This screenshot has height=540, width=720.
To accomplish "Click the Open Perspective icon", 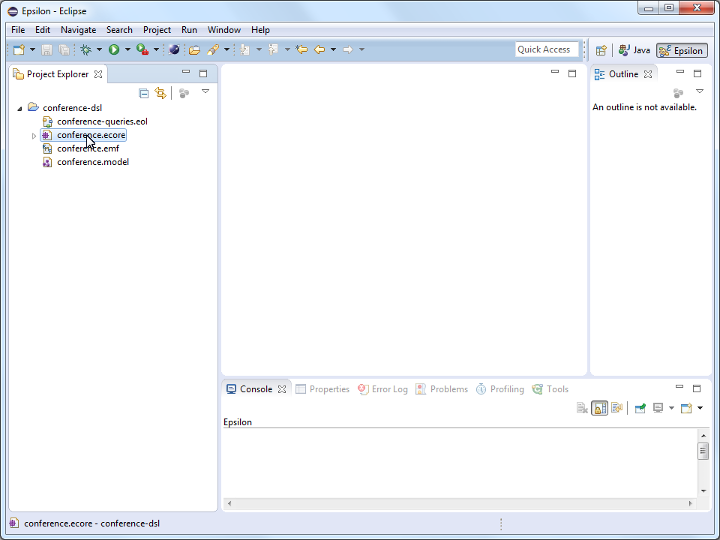I will [x=601, y=50].
